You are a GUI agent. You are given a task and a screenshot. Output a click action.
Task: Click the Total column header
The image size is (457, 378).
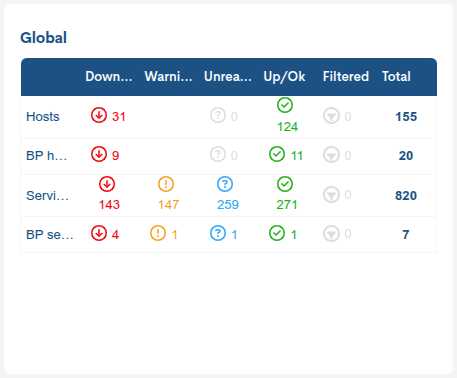[x=396, y=76]
